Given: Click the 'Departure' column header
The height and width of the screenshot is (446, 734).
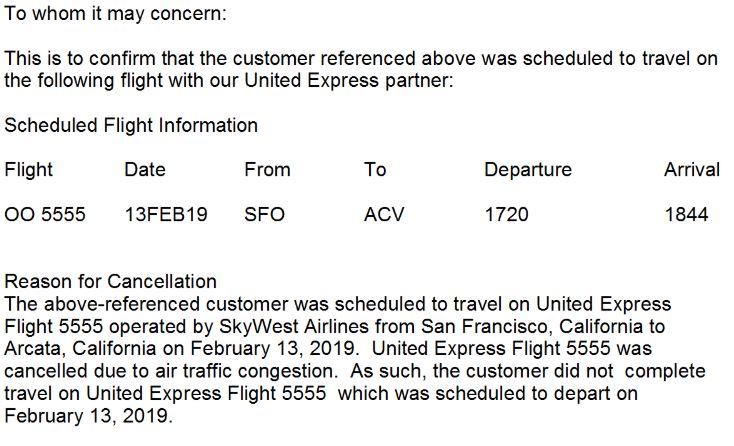Looking at the screenshot, I should coord(528,169).
